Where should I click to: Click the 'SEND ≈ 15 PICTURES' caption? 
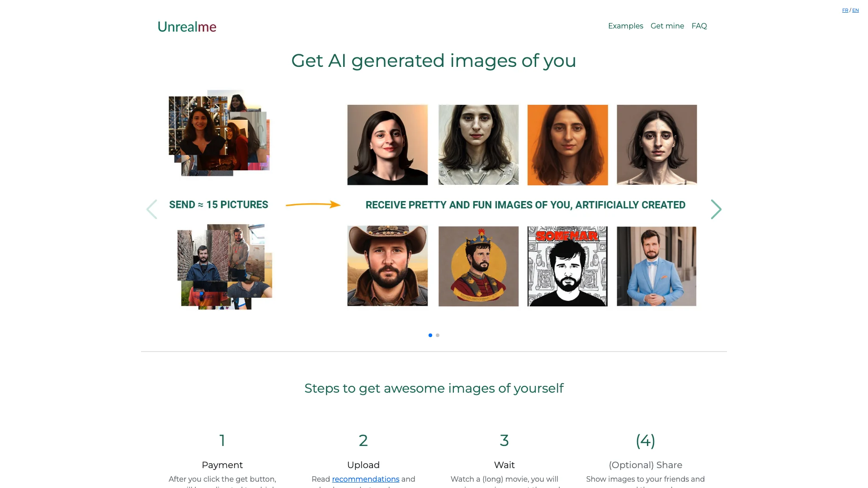[219, 205]
